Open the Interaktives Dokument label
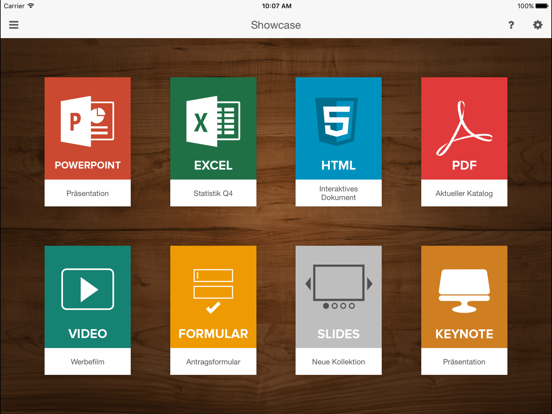The width and height of the screenshot is (552, 414). click(339, 193)
